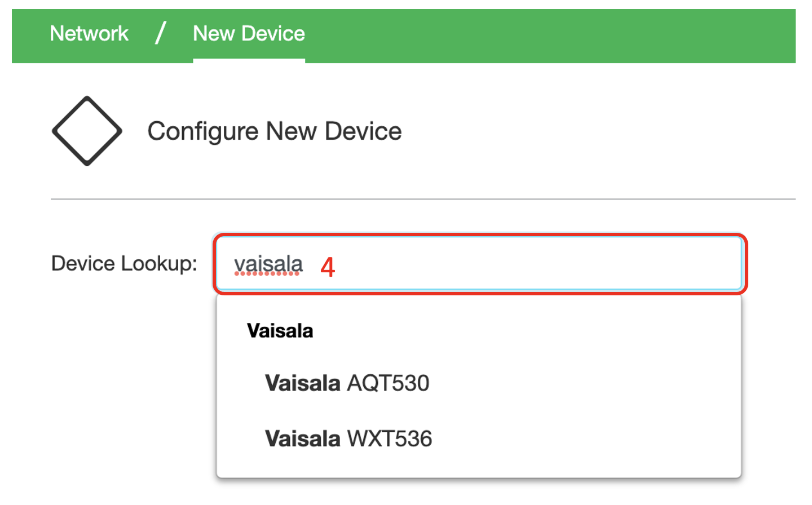
Task: Select the Vaisala group header in dropdown
Action: [280, 331]
